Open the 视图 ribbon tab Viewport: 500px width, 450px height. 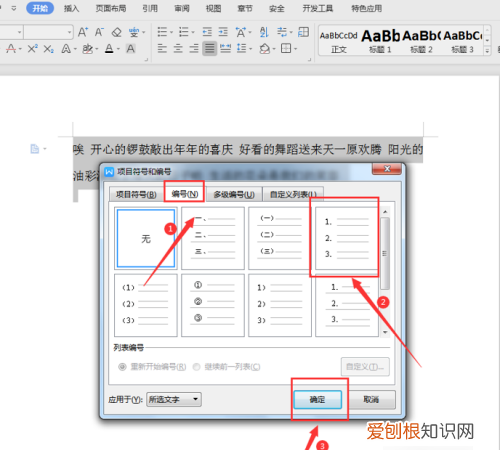coord(213,8)
